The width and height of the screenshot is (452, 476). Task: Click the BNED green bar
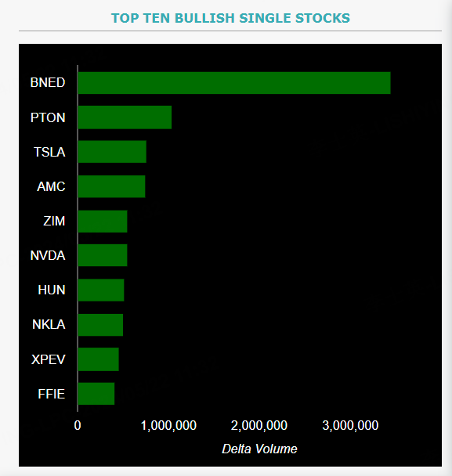point(234,83)
